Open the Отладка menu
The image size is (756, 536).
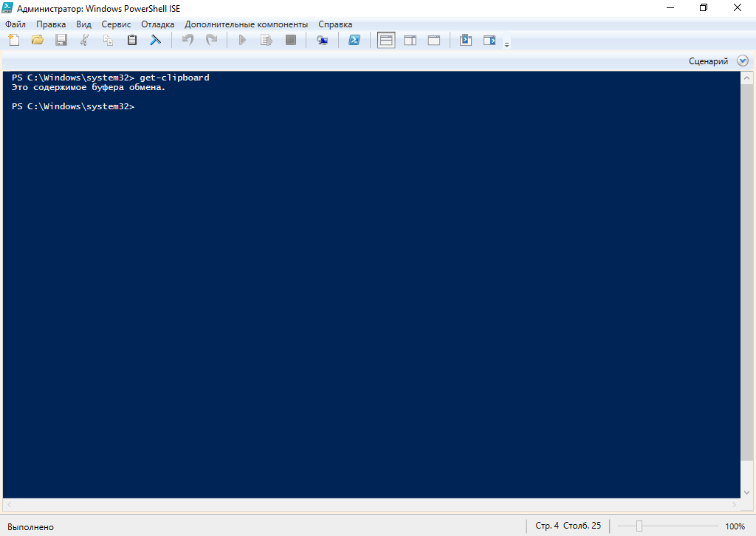(x=157, y=24)
